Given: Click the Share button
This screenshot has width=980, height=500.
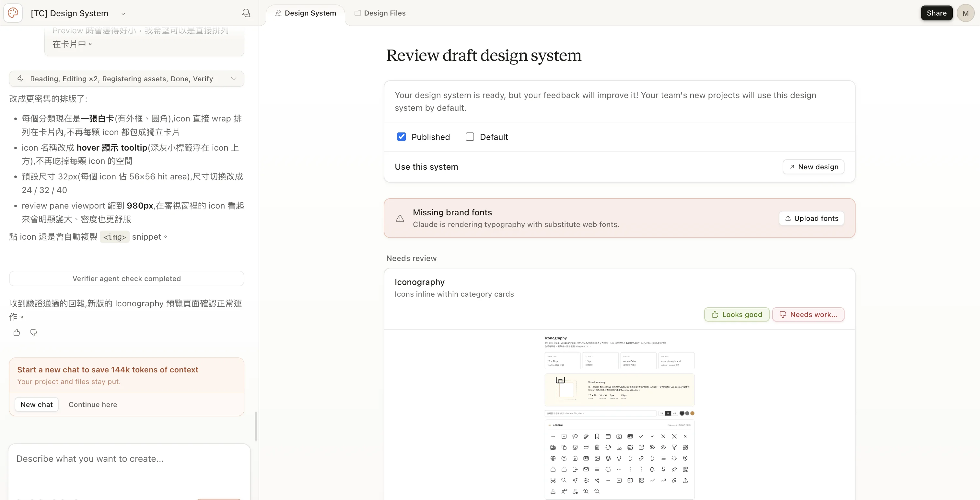Looking at the screenshot, I should pyautogui.click(x=936, y=13).
